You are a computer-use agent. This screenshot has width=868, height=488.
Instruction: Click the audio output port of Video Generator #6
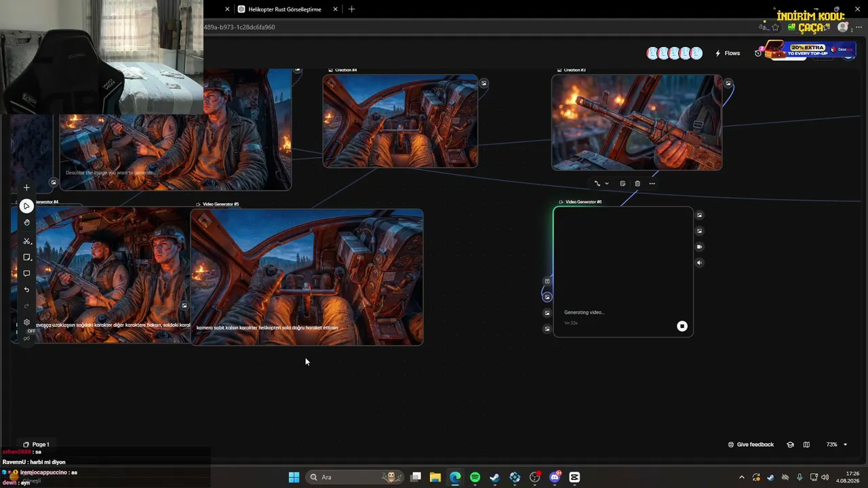700,263
